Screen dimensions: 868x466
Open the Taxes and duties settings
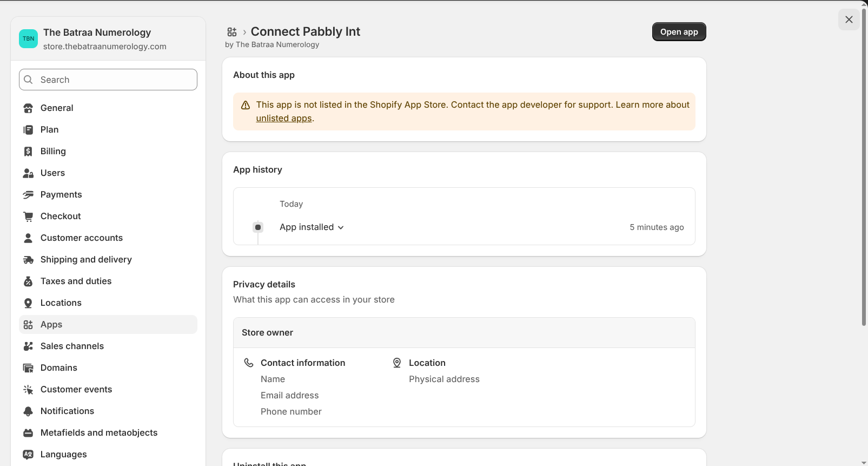(76, 281)
